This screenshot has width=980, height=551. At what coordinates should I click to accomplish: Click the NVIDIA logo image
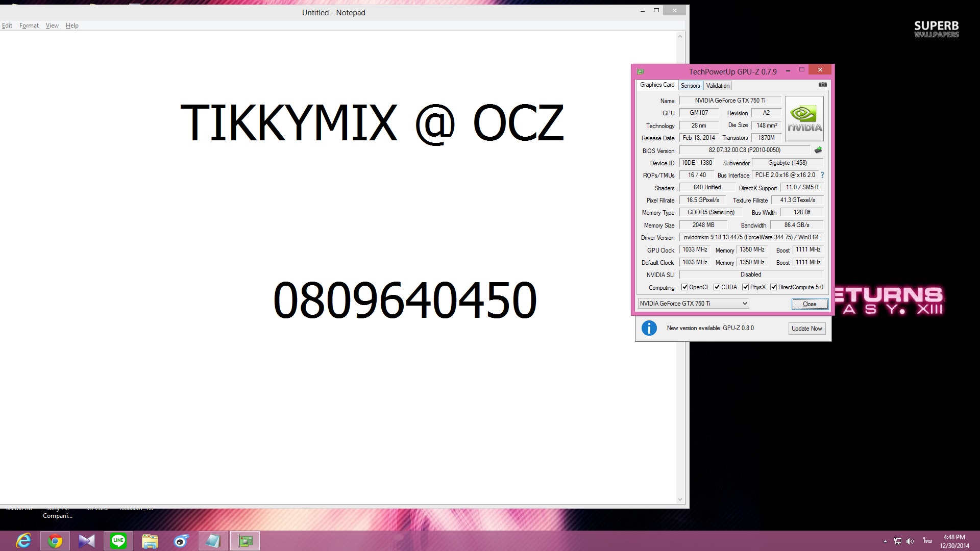tap(804, 118)
